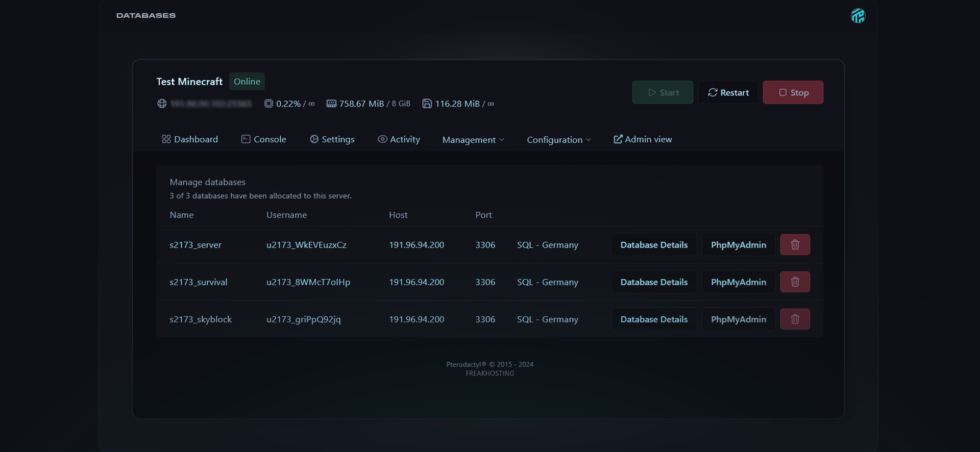Open the Console tab

(263, 139)
